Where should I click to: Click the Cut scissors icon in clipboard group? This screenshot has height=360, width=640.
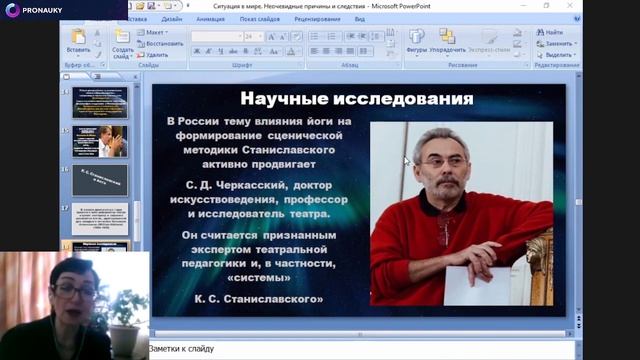pos(98,33)
